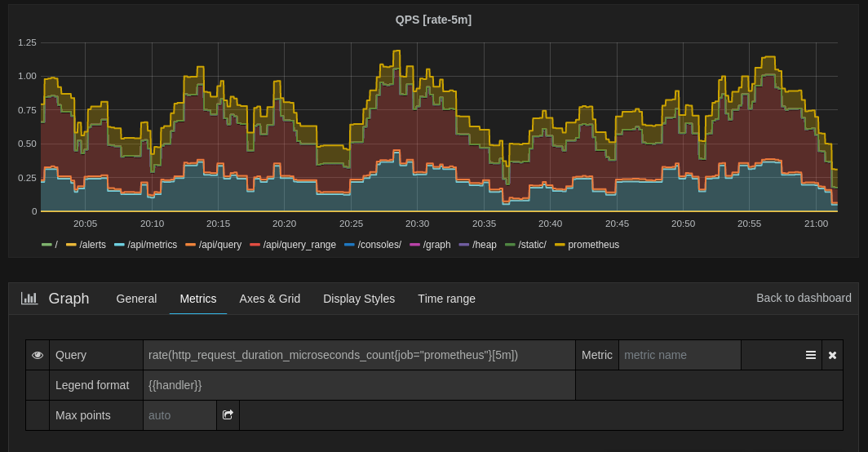Open the Display Styles tab
868x452 pixels.
359,299
